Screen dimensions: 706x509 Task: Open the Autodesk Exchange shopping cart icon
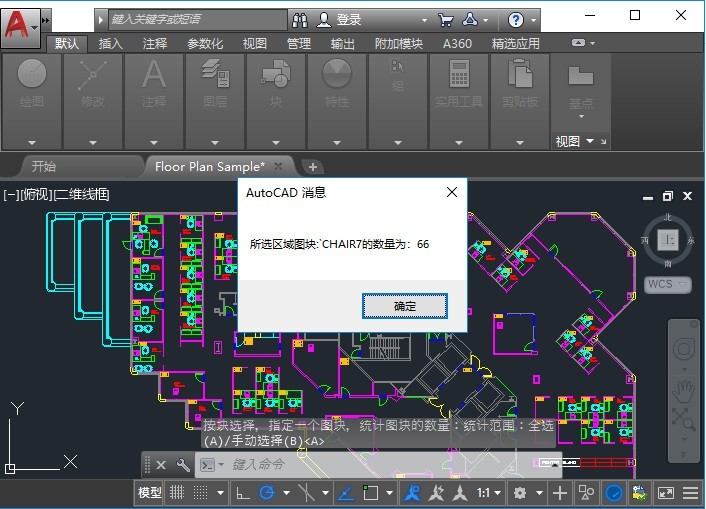tap(445, 19)
